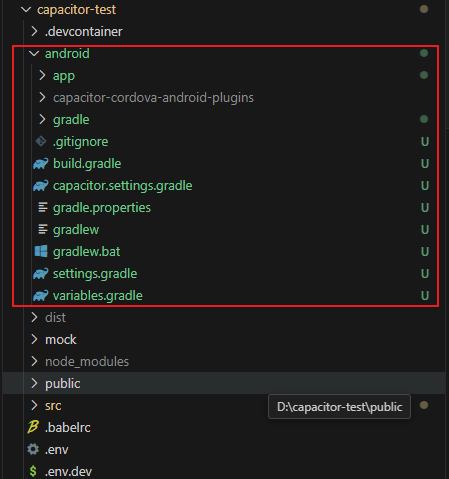Open the gradlew file

[76, 230]
